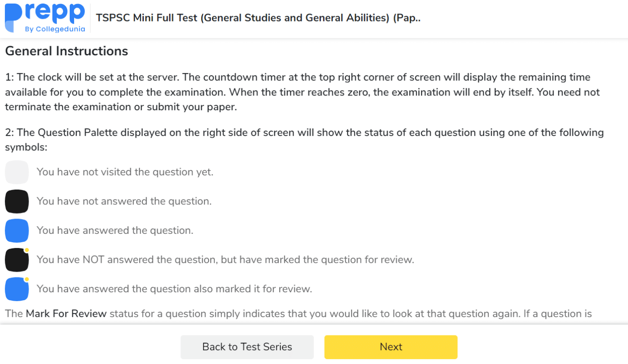Click the blue 'answered and marked' status symbol
This screenshot has height=364, width=628.
click(16, 289)
